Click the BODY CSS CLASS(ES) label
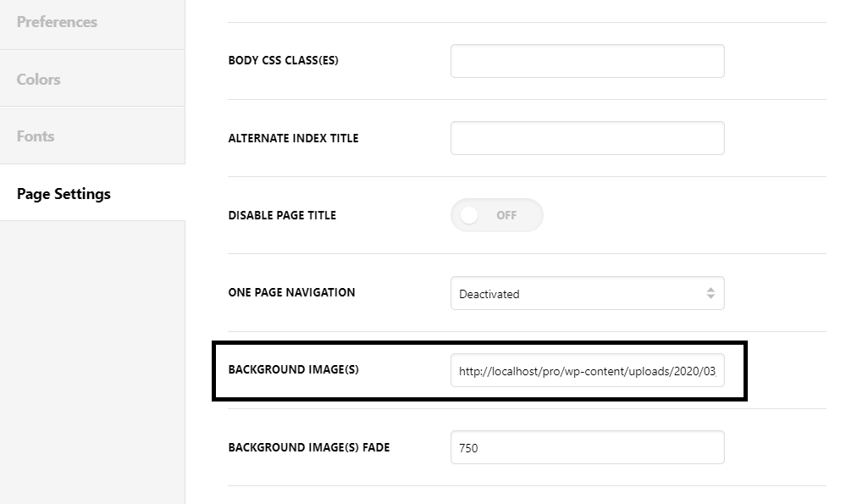The width and height of the screenshot is (868, 504). point(284,60)
